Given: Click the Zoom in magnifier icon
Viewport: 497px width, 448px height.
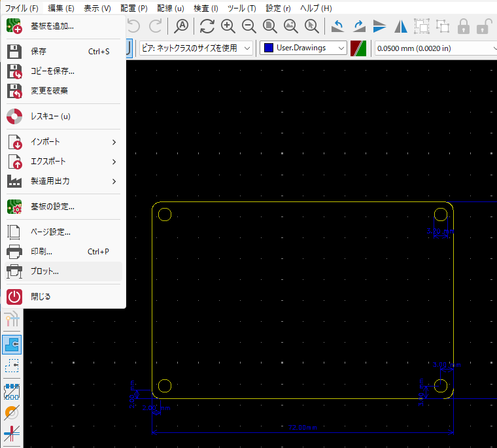Looking at the screenshot, I should pyautogui.click(x=228, y=26).
